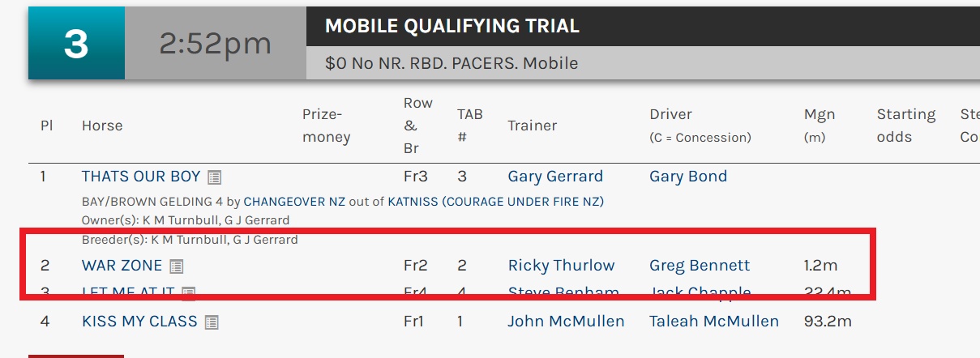Open form details icon beside THATS OUR BOY
Image resolution: width=980 pixels, height=358 pixels.
pos(214,177)
